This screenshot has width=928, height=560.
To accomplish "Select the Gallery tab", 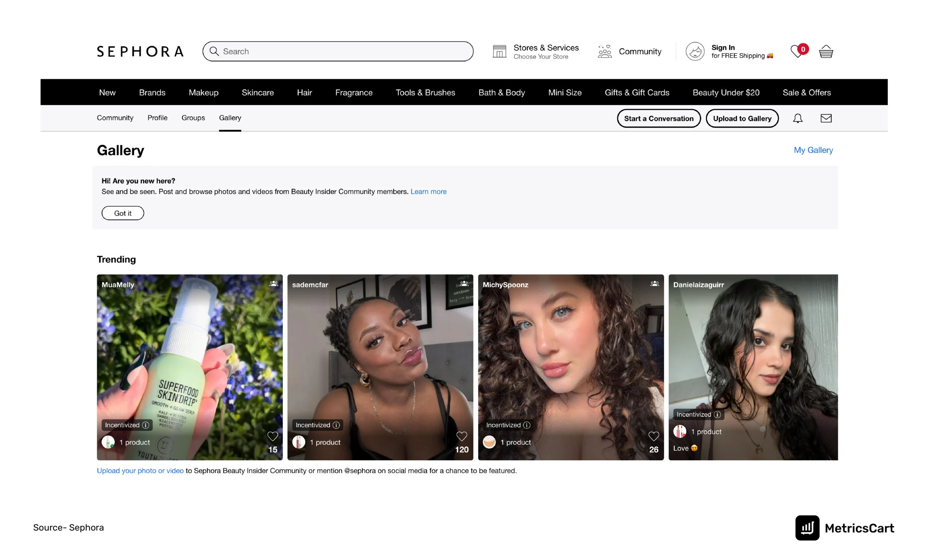I will (x=229, y=118).
